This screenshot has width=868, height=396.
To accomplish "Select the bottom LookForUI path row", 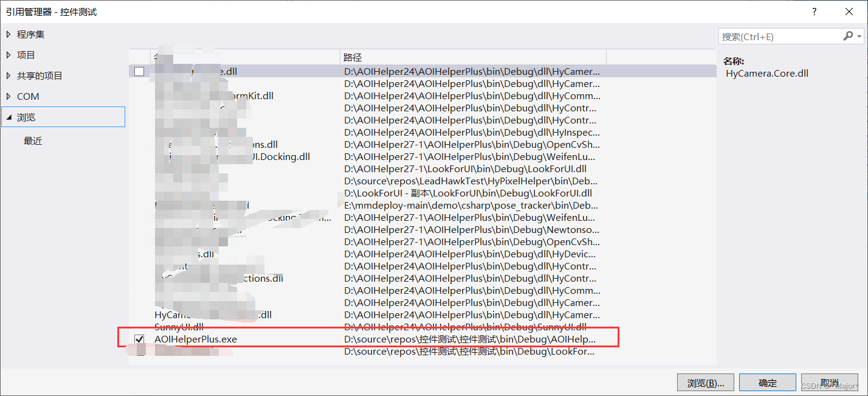I will coord(425,352).
